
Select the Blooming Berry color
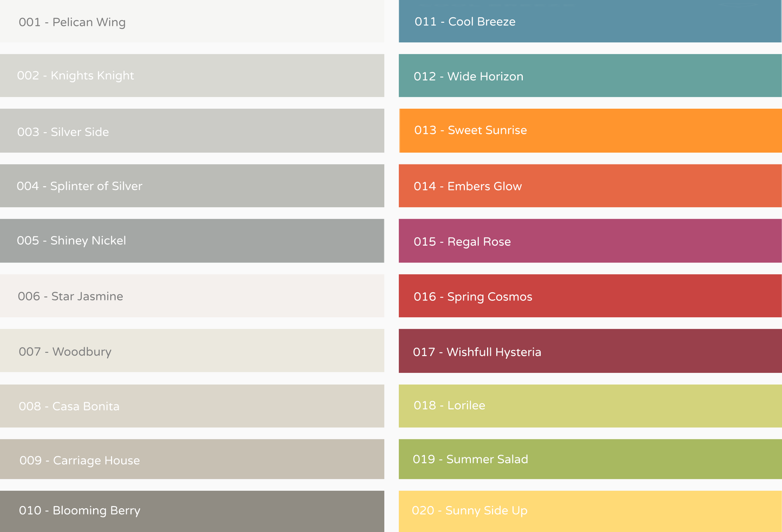pos(192,511)
